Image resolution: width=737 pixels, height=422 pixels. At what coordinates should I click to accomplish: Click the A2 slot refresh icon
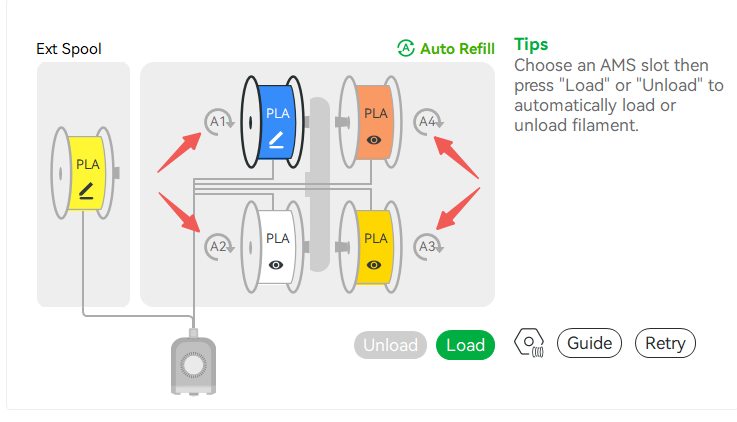219,246
